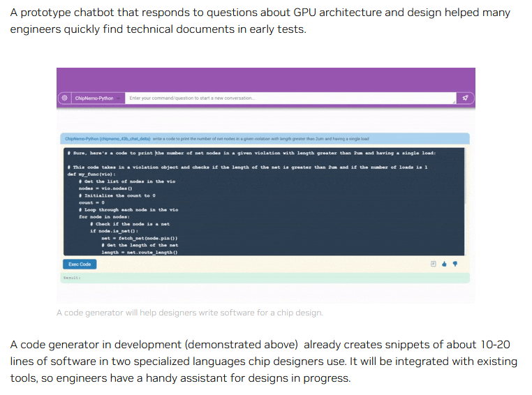
Task: Click the '# Loop through each node' comment
Action: tap(128, 210)
